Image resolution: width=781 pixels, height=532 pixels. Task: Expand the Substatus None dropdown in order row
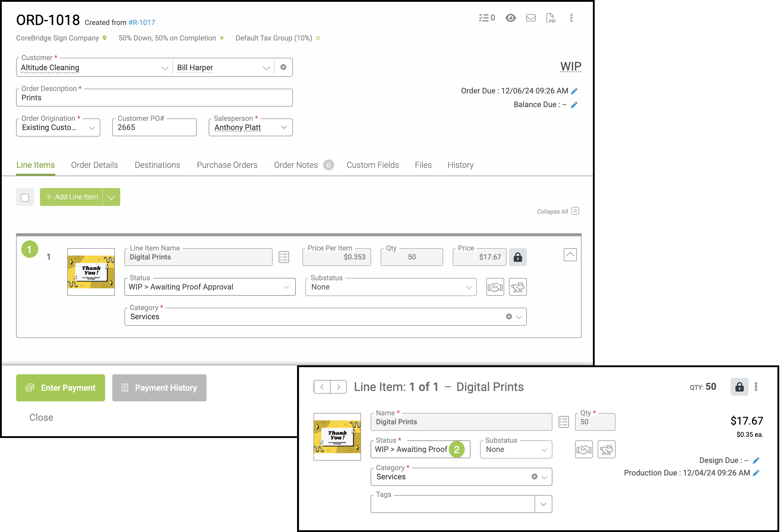pyautogui.click(x=390, y=287)
